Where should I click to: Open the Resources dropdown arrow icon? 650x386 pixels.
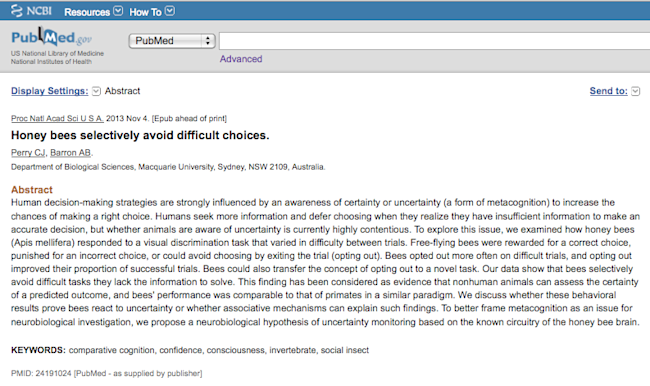pos(118,11)
